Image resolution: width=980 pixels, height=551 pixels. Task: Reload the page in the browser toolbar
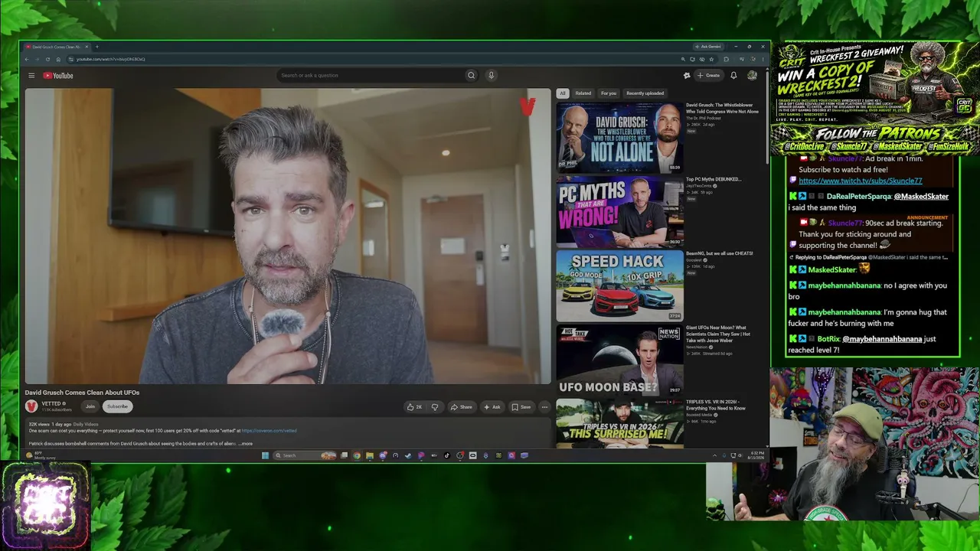pos(47,59)
